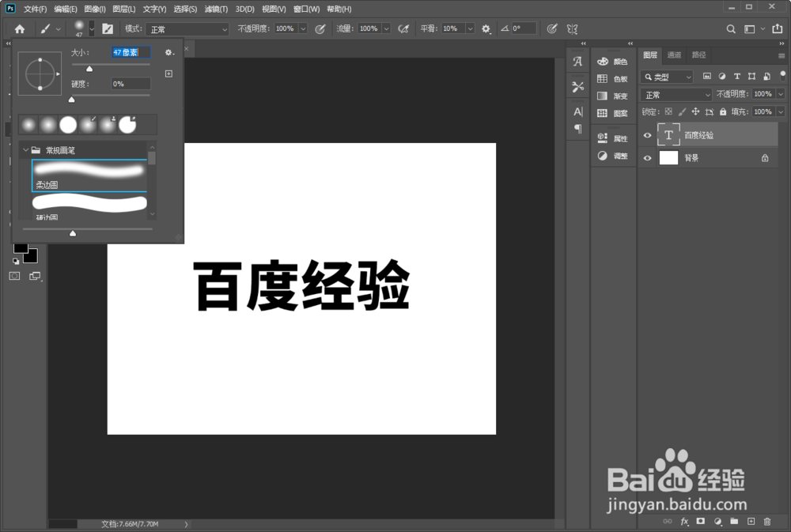Switch to the 路径 paths tab

pos(698,55)
